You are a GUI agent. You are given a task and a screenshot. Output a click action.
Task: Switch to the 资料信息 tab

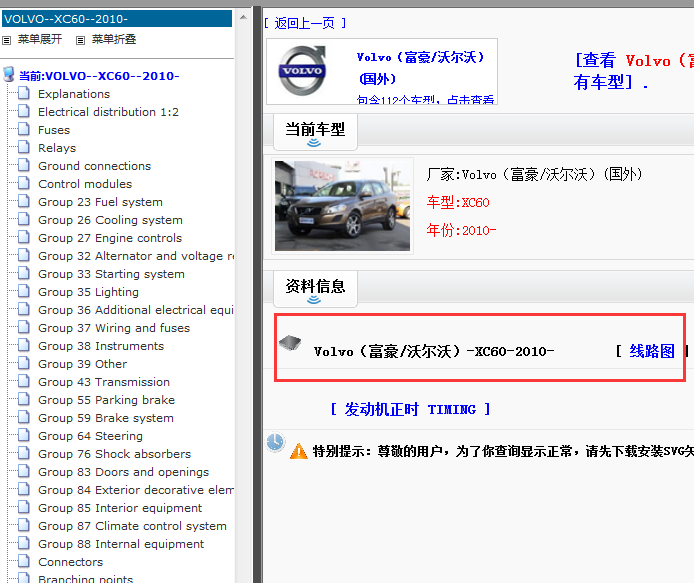[x=315, y=289]
